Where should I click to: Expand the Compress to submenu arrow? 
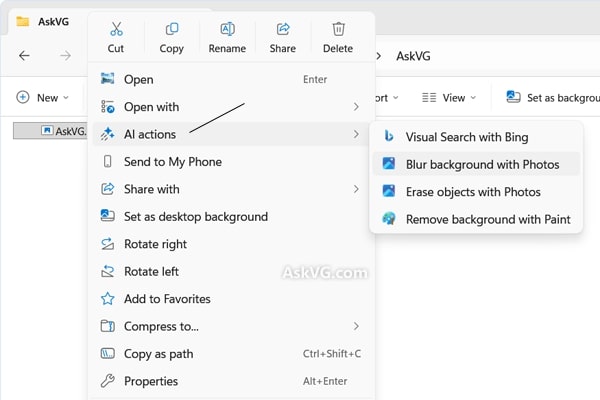(356, 326)
